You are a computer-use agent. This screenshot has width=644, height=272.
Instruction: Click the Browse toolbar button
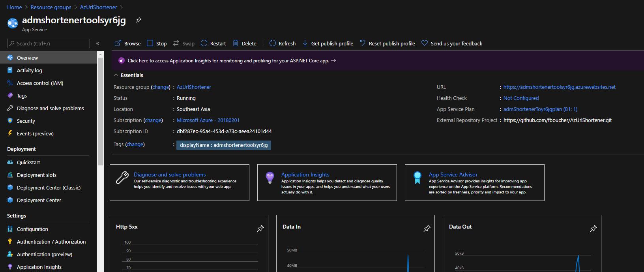pos(127,43)
